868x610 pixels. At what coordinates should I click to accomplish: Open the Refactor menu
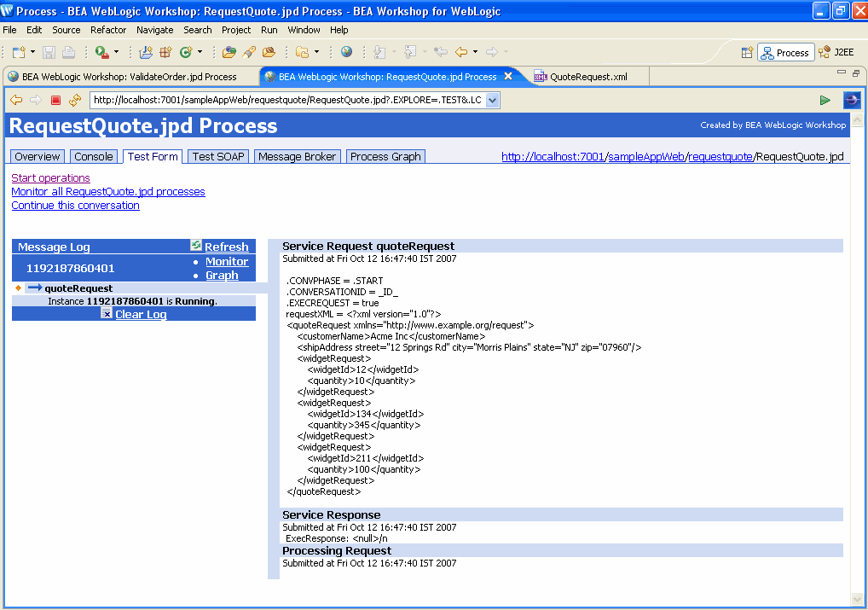[x=108, y=30]
